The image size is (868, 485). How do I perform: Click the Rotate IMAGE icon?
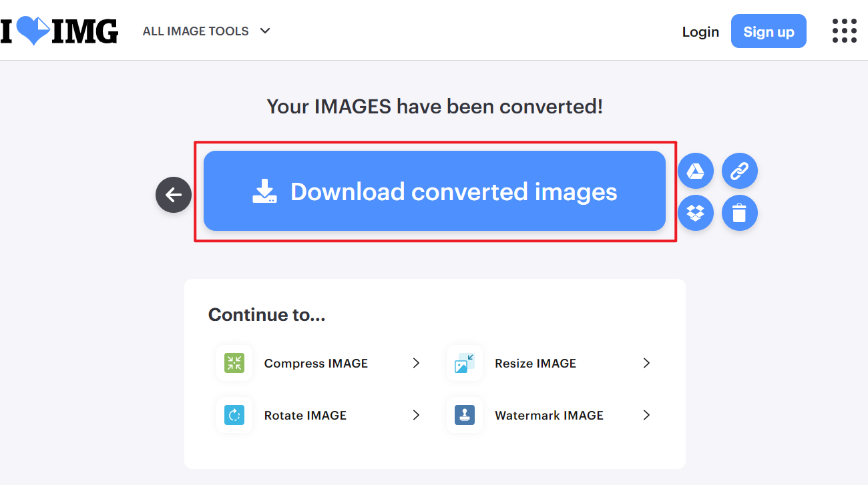[x=234, y=415]
